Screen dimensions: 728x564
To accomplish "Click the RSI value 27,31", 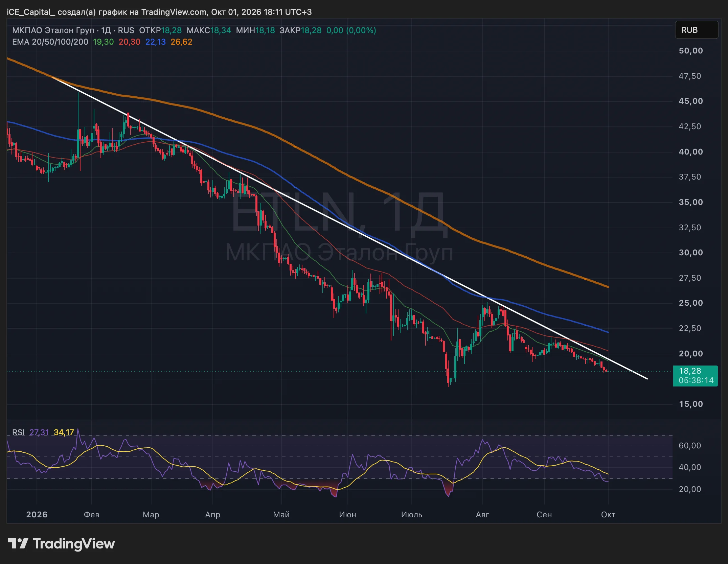I will click(x=39, y=432).
